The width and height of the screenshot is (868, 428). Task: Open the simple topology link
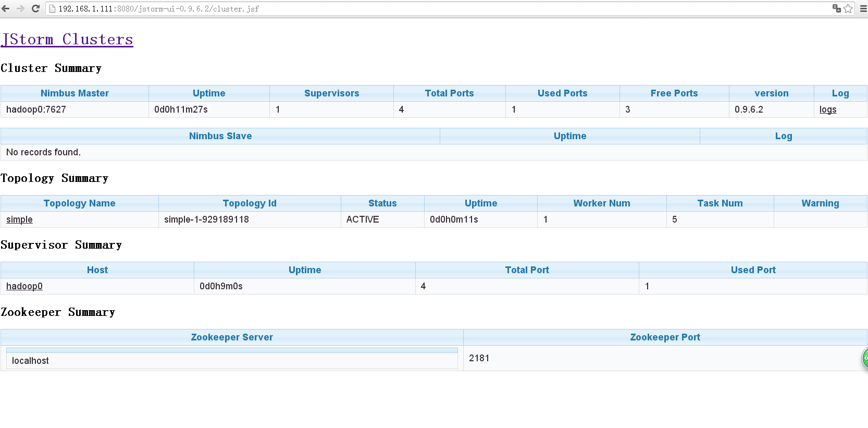point(19,219)
